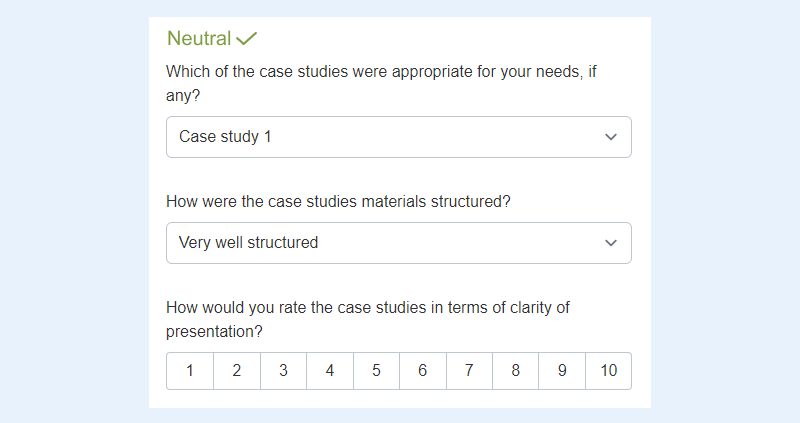This screenshot has height=423, width=800.
Task: Pick rating 7 on the clarity scale
Action: click(x=469, y=371)
